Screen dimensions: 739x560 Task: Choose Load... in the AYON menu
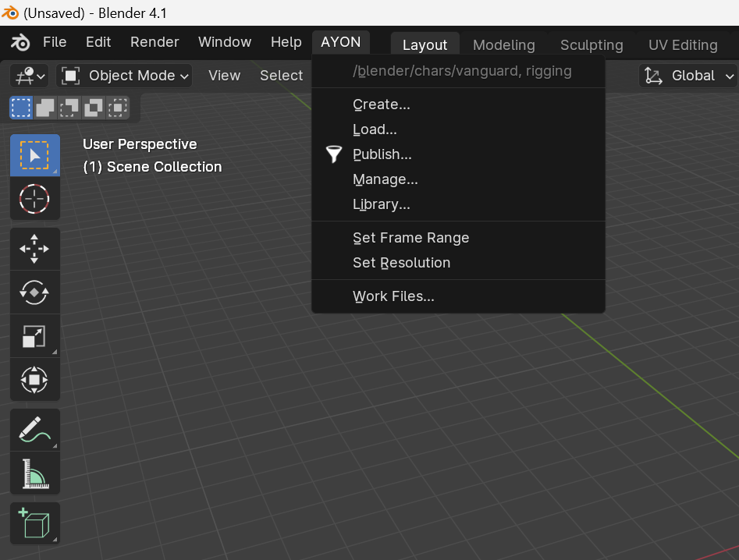458,129
